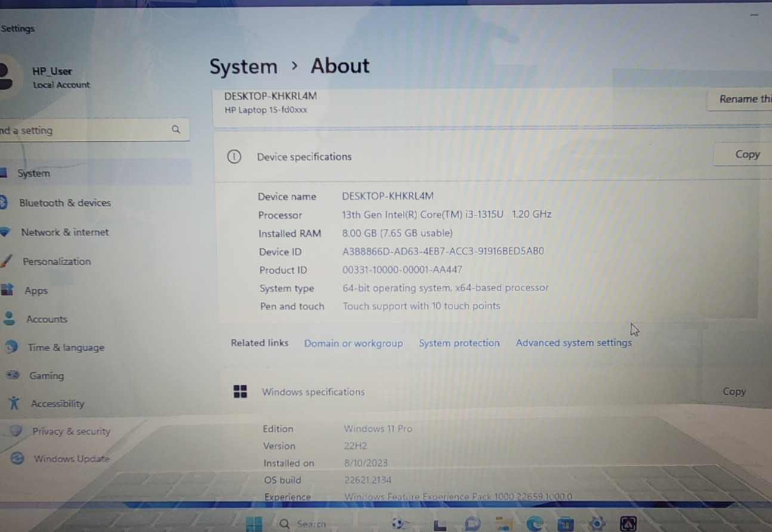Click System in the breadcrumb heading
Image resolution: width=772 pixels, height=532 pixels.
coord(243,66)
